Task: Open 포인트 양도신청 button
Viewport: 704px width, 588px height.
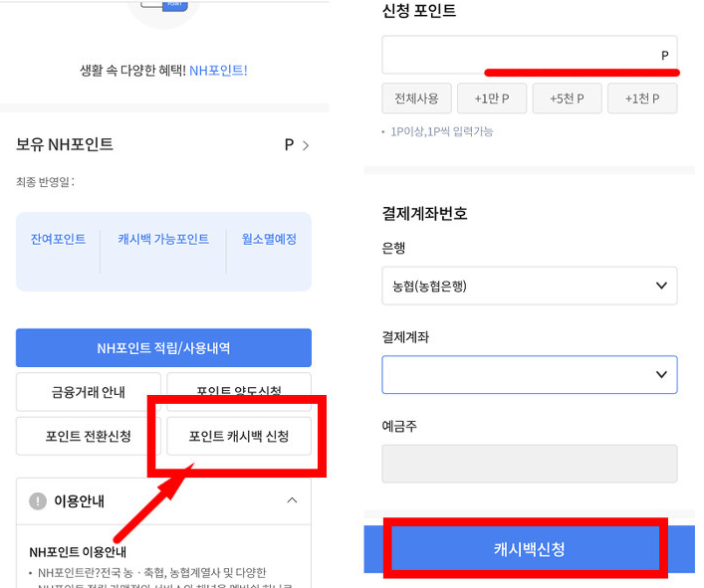Action: click(x=239, y=391)
